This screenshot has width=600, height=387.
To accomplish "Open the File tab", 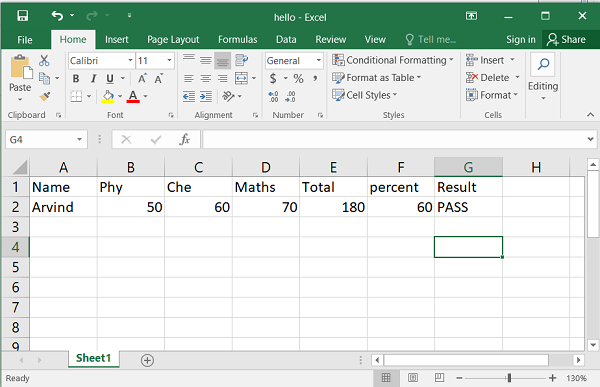I will click(25, 40).
